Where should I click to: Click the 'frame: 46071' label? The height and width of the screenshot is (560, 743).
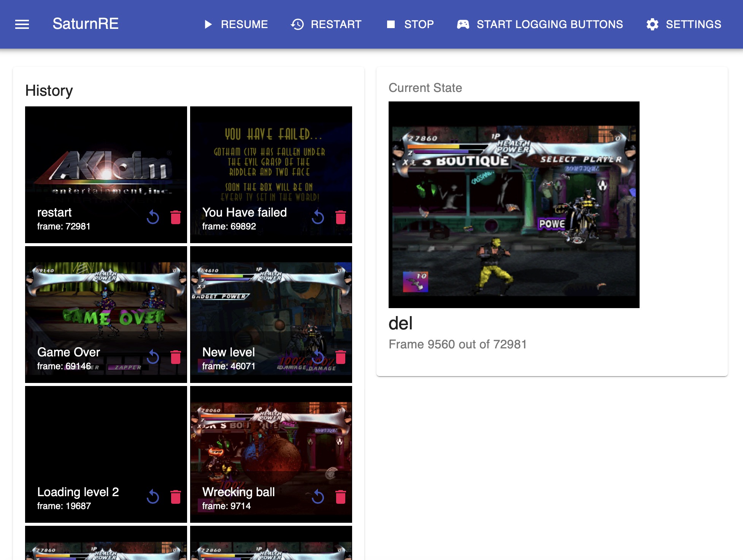tap(229, 366)
